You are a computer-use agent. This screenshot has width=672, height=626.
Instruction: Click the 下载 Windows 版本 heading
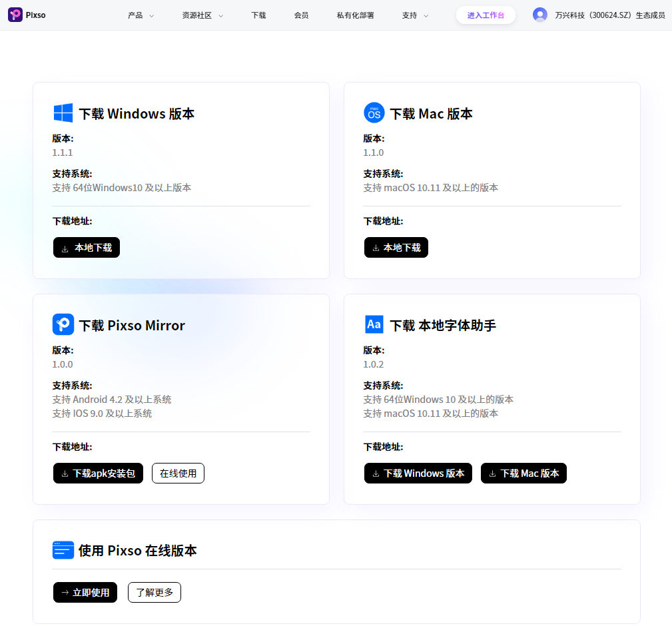pyautogui.click(x=137, y=114)
